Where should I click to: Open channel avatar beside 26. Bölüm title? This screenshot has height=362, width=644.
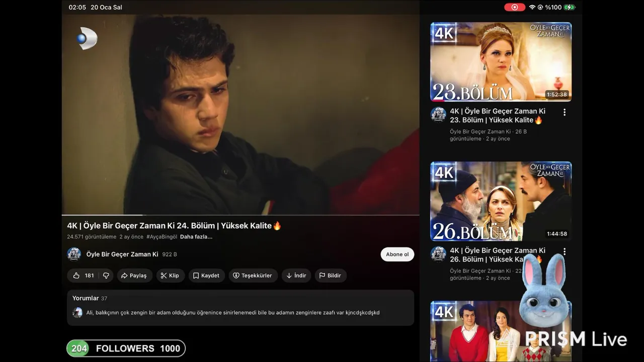click(x=438, y=254)
